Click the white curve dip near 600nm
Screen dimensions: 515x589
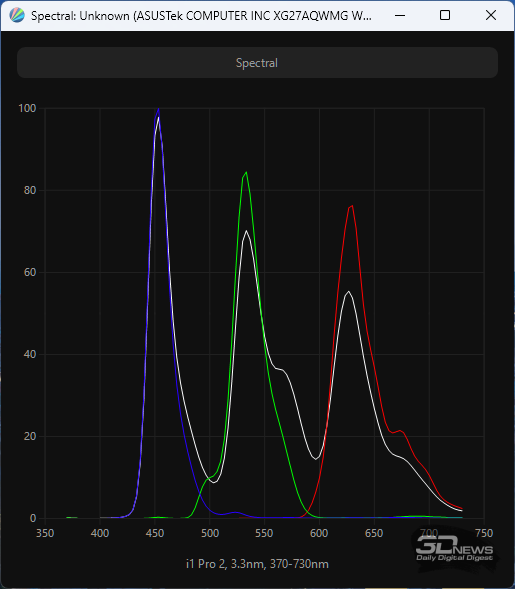316,459
